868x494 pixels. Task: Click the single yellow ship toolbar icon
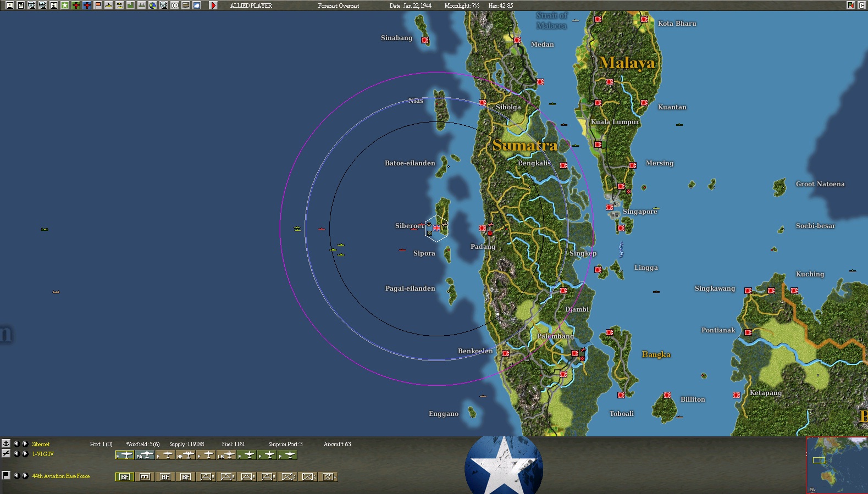108,5
